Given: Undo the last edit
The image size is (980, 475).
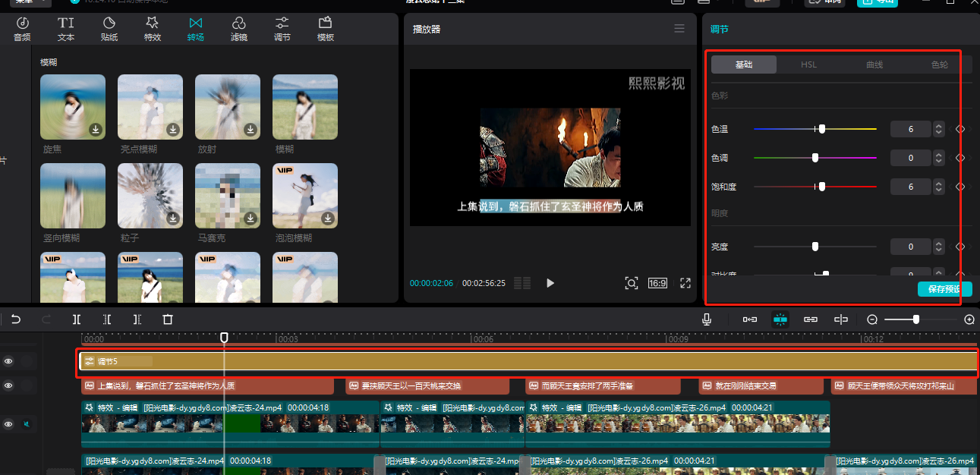Looking at the screenshot, I should (x=16, y=319).
